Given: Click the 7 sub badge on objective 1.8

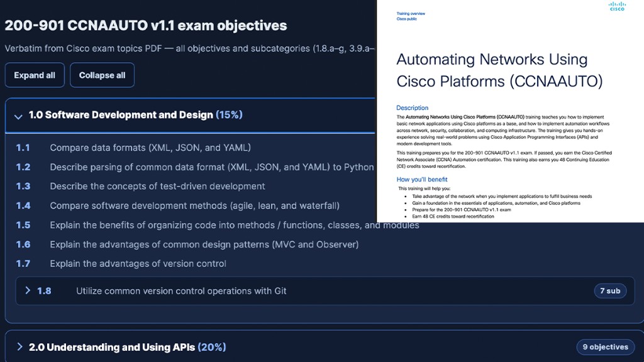Looking at the screenshot, I should (610, 290).
